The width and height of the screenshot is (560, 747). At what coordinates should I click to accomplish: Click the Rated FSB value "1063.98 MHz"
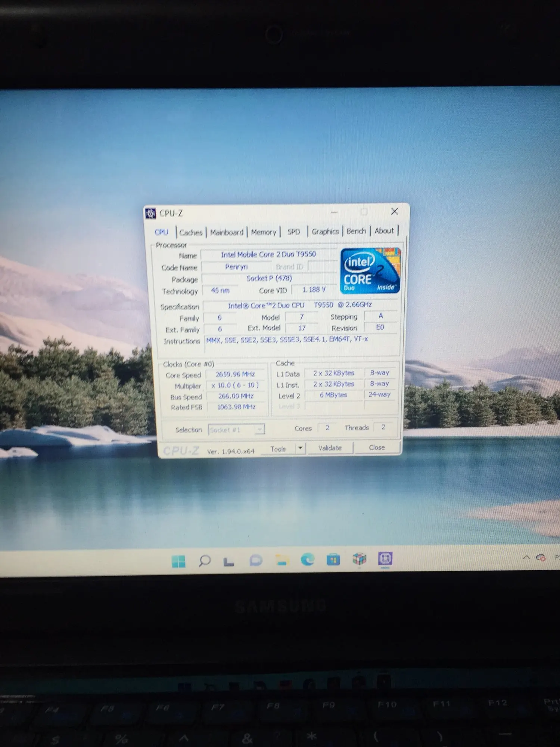[x=236, y=407]
